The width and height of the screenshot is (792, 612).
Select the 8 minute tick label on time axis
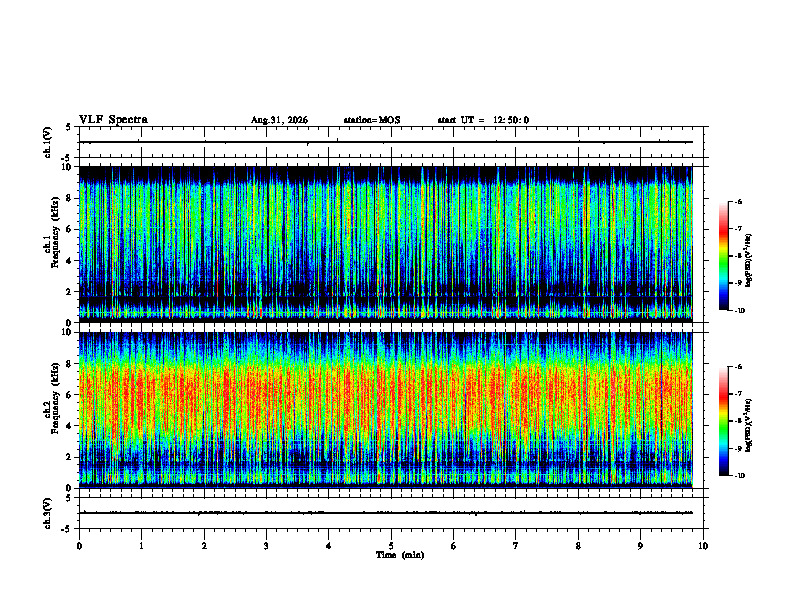[x=578, y=546]
